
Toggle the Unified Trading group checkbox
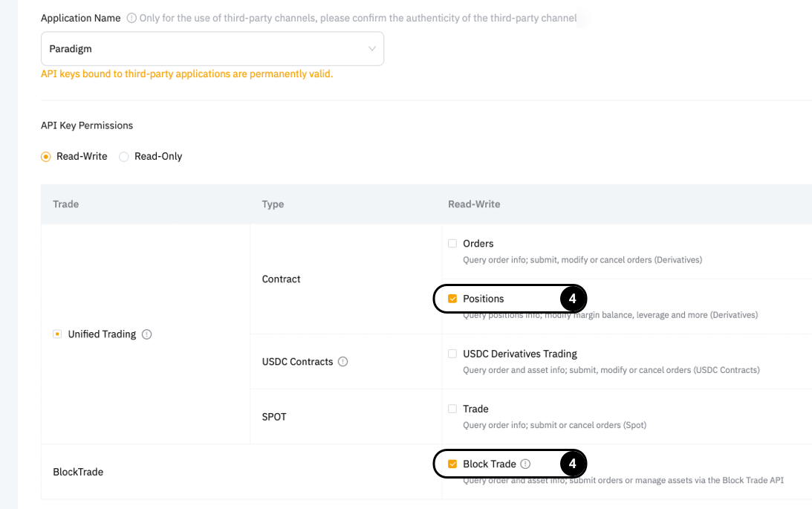tap(56, 334)
